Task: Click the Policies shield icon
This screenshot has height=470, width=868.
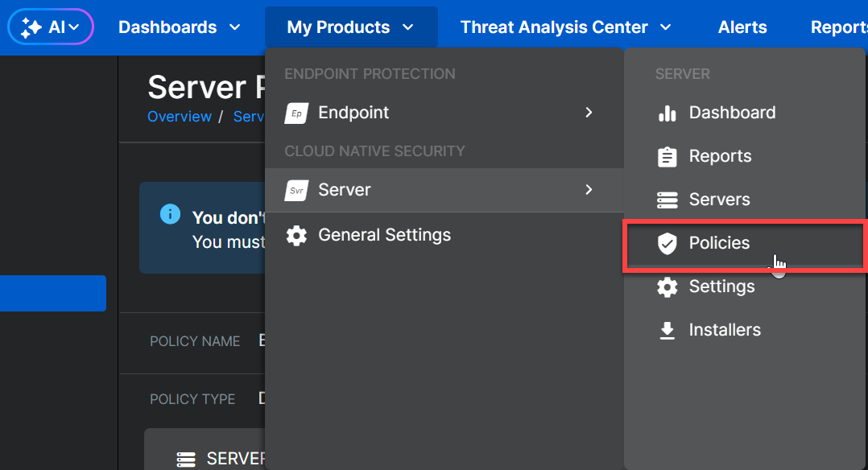Action: (667, 244)
